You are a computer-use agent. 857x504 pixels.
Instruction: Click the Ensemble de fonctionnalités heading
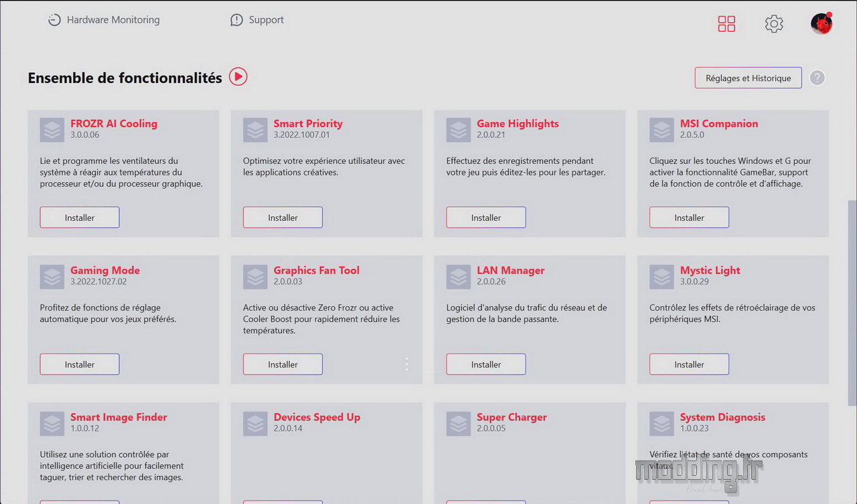[125, 78]
